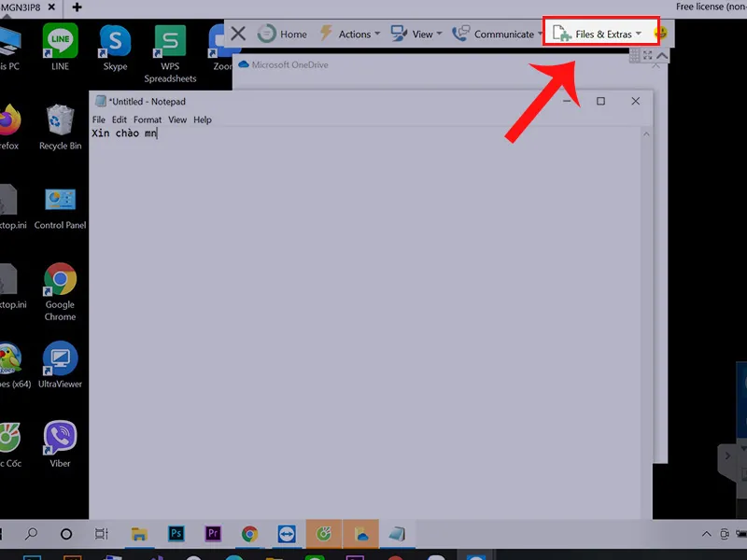Launch Adobe Photoshop from the taskbar
The image size is (747, 560).
coord(176,535)
